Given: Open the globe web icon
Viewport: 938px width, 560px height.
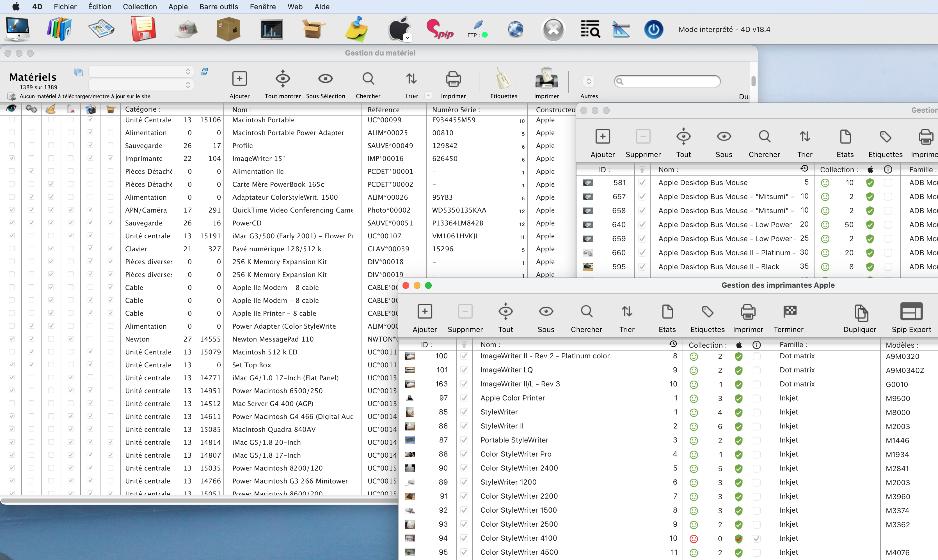Looking at the screenshot, I should [515, 29].
